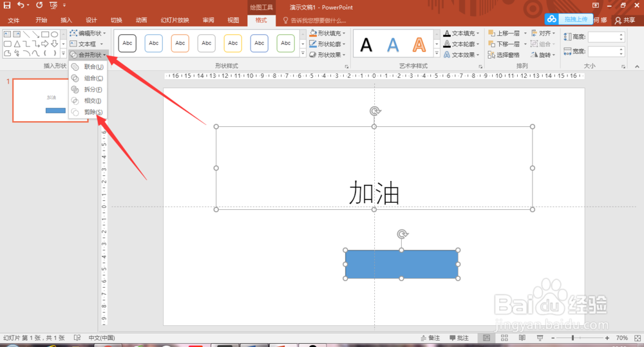The image size is (644, 347).
Task: Select the left brace shape
Action: point(45,53)
